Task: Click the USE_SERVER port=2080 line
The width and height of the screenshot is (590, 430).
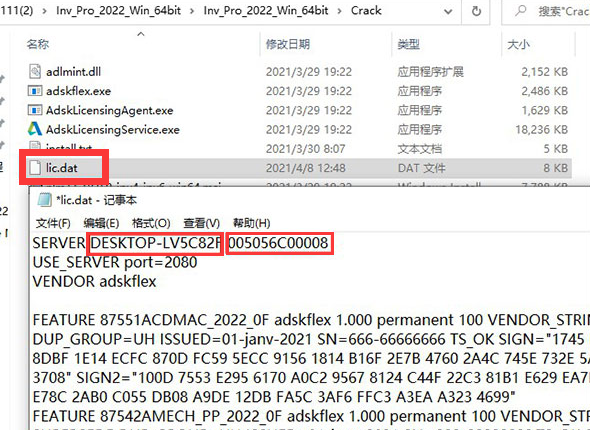Action: [115, 262]
